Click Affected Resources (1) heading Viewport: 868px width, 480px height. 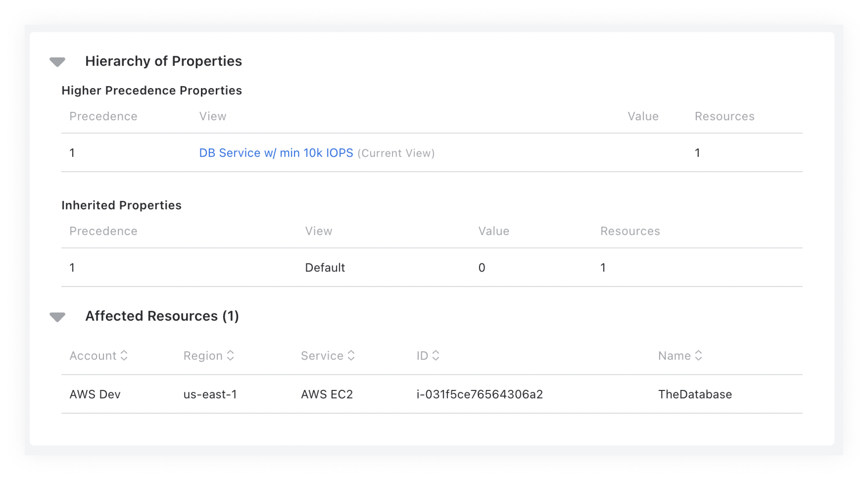click(x=162, y=316)
